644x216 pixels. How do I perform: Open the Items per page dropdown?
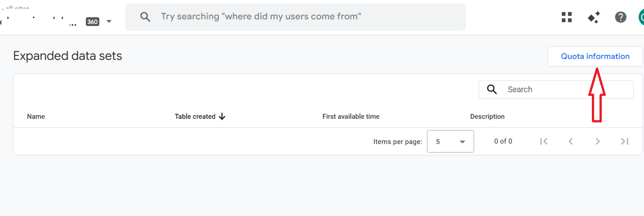coord(450,141)
